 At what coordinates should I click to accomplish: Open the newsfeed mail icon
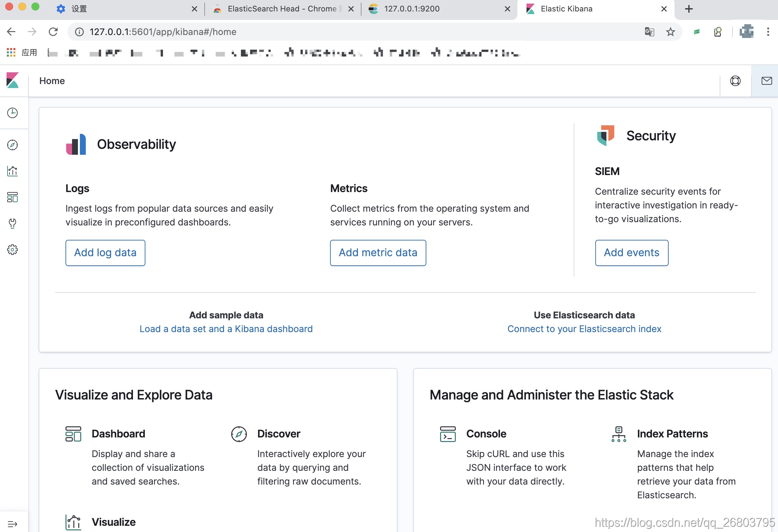tap(767, 80)
